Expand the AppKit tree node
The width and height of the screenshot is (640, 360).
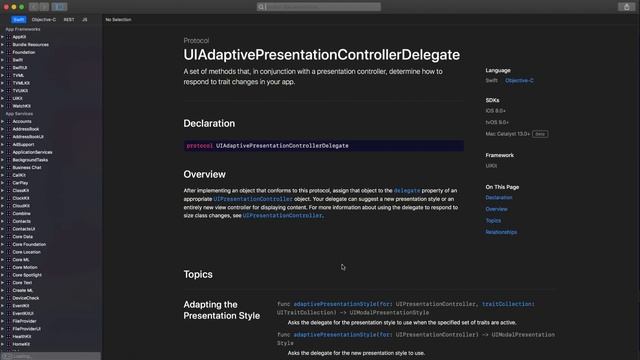point(2,37)
